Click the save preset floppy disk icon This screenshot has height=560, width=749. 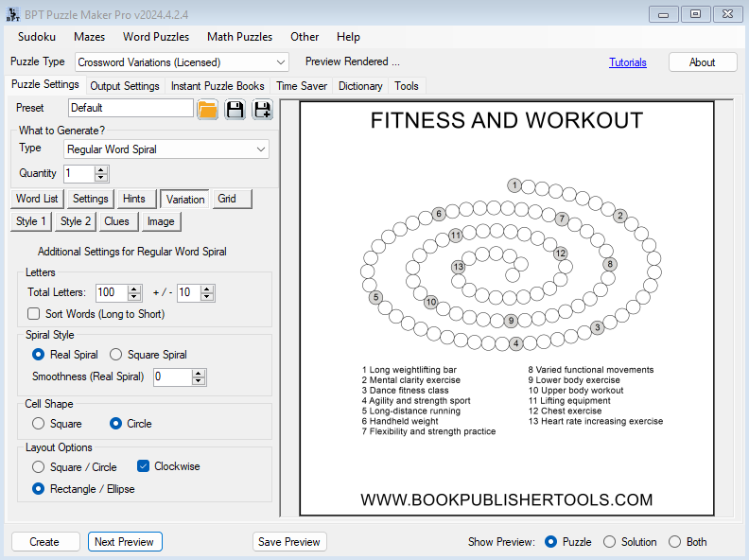coord(235,109)
